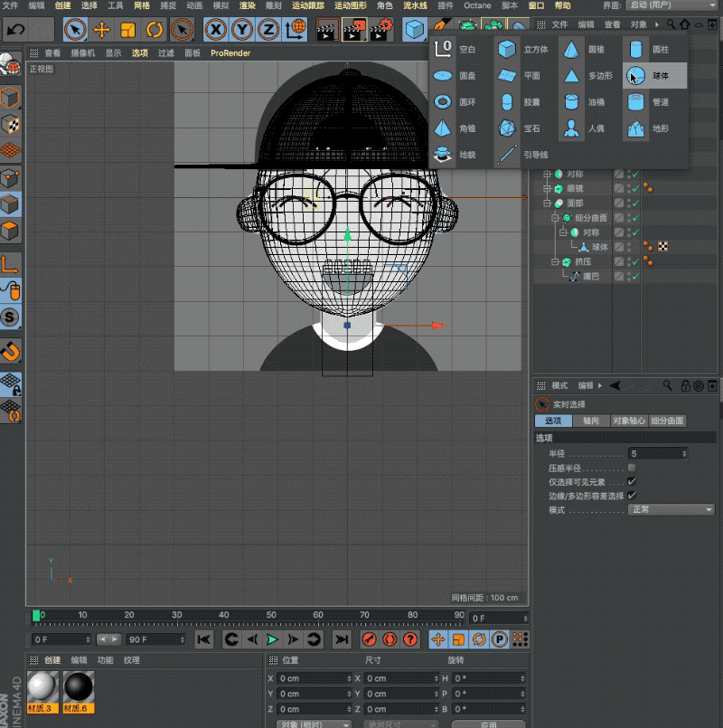
Task: Toggle world coordinate system icon
Action: click(x=296, y=30)
